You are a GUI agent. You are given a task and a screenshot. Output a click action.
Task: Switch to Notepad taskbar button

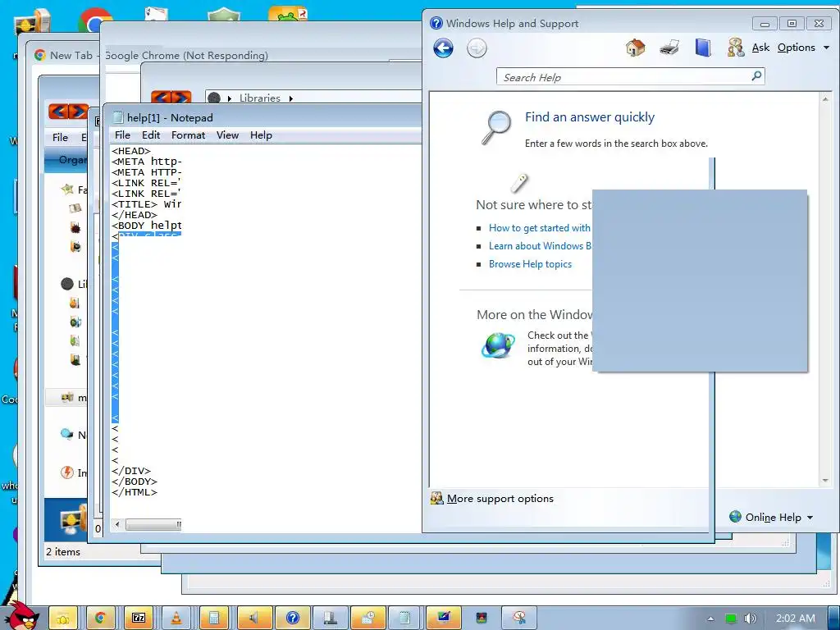click(x=405, y=619)
